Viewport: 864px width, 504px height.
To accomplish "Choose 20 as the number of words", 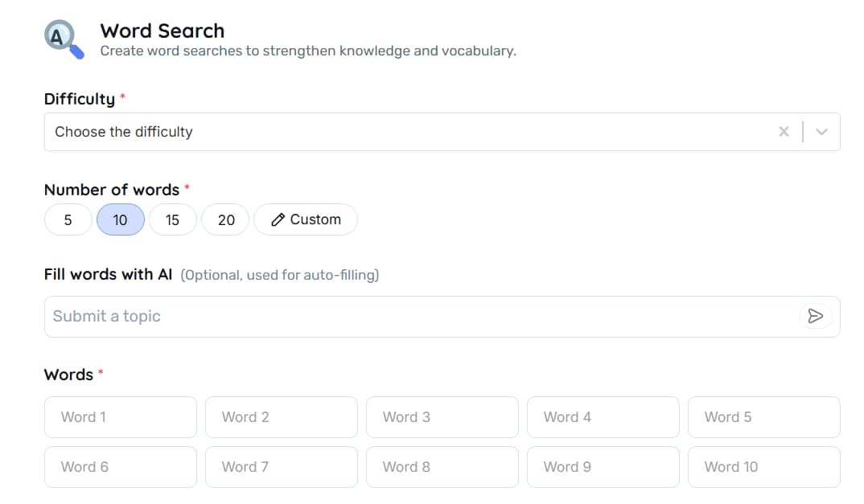I will coord(225,219).
